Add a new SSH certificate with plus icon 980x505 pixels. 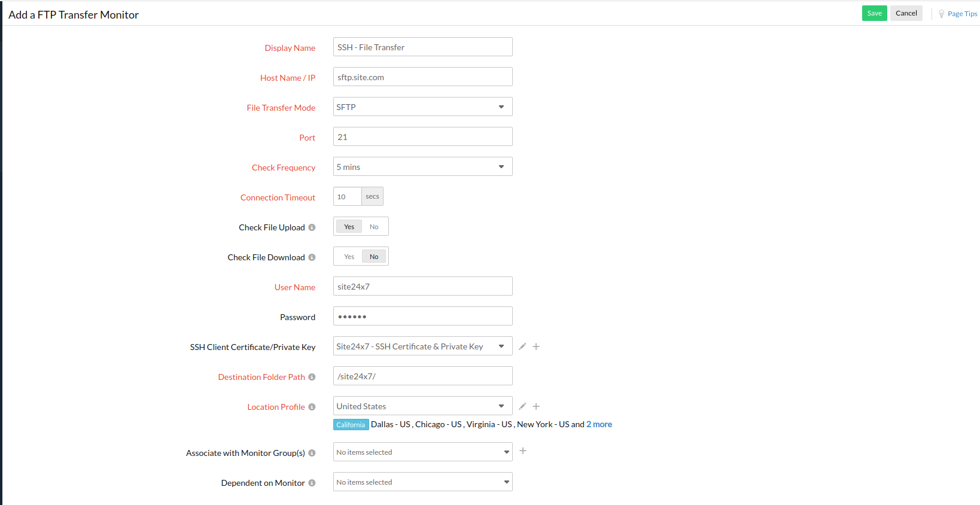click(x=536, y=346)
